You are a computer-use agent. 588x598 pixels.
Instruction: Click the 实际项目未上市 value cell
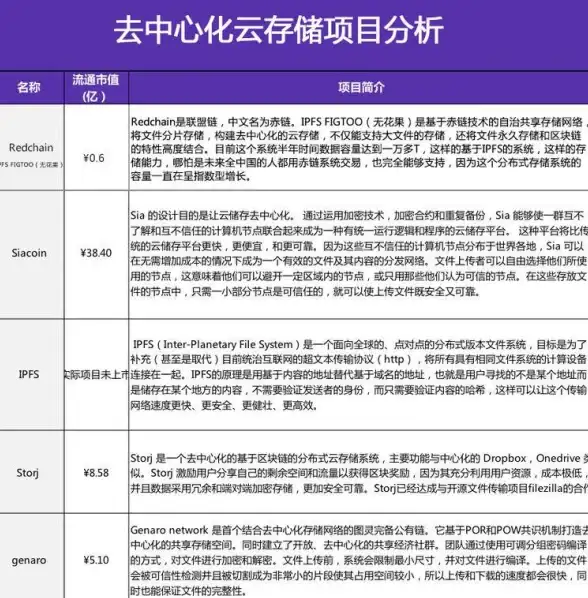(96, 375)
